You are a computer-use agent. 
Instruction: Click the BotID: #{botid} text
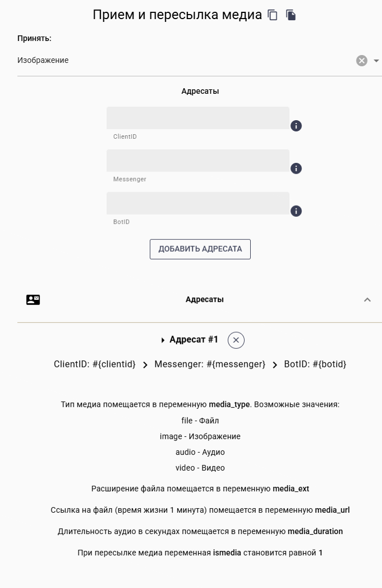pos(315,364)
